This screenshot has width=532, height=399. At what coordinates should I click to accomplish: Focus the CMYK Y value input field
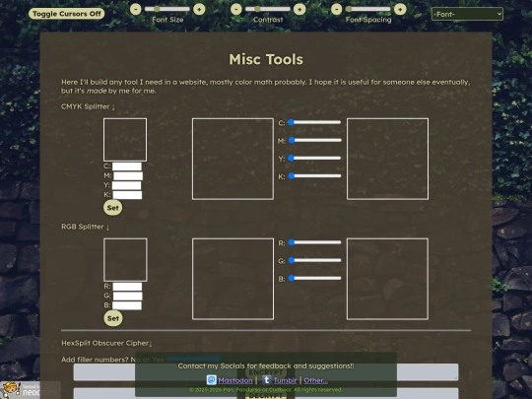tap(126, 185)
